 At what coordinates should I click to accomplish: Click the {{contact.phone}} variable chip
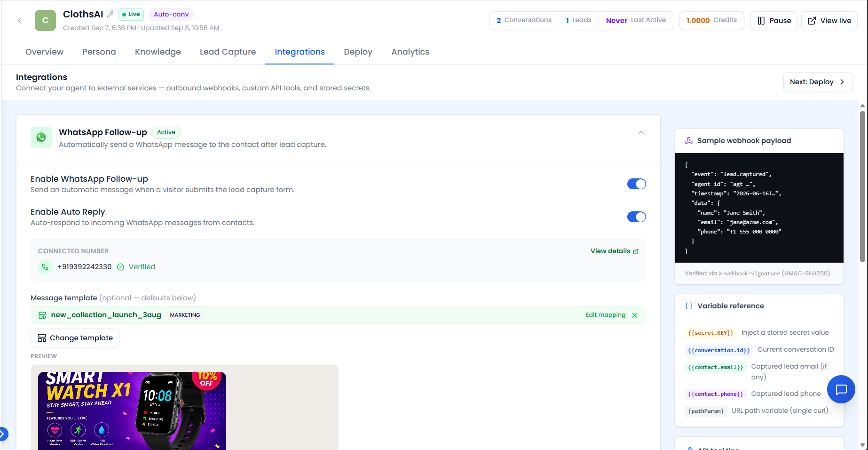[x=716, y=394]
